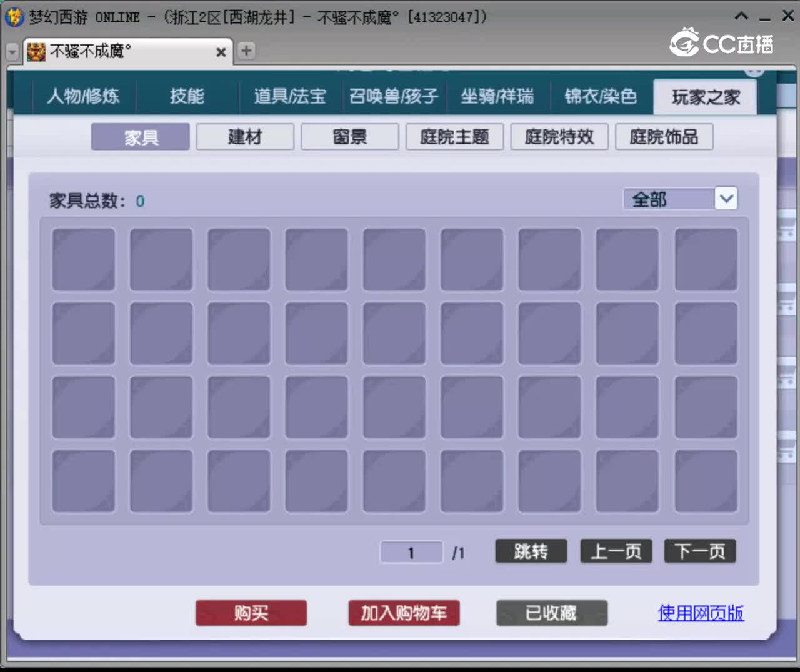
Task: Open the 人物/修炼 tab
Action: tap(83, 96)
